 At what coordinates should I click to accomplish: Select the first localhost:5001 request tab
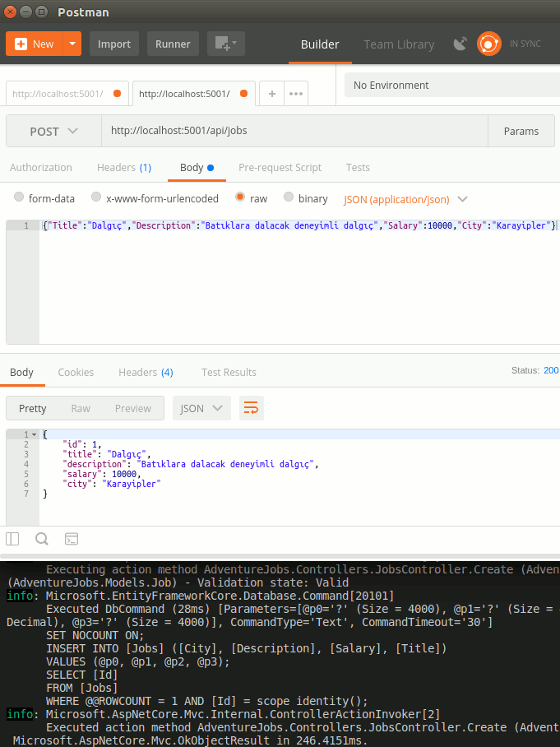pyautogui.click(x=67, y=94)
